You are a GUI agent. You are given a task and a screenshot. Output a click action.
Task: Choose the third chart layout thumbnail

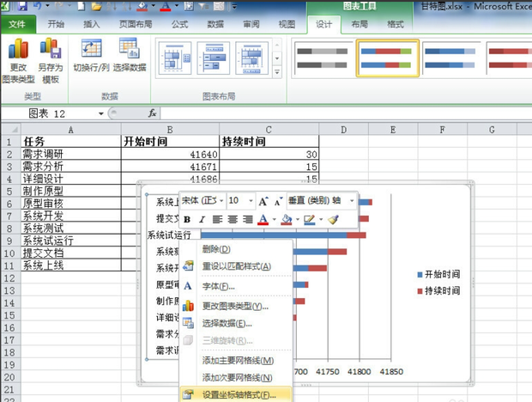tap(251, 58)
